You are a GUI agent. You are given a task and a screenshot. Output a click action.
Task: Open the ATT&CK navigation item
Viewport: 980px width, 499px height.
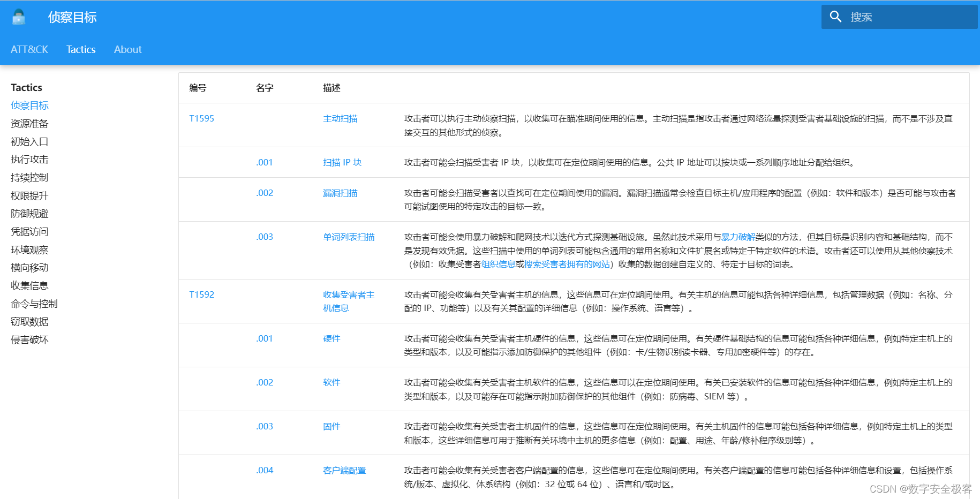pyautogui.click(x=29, y=49)
